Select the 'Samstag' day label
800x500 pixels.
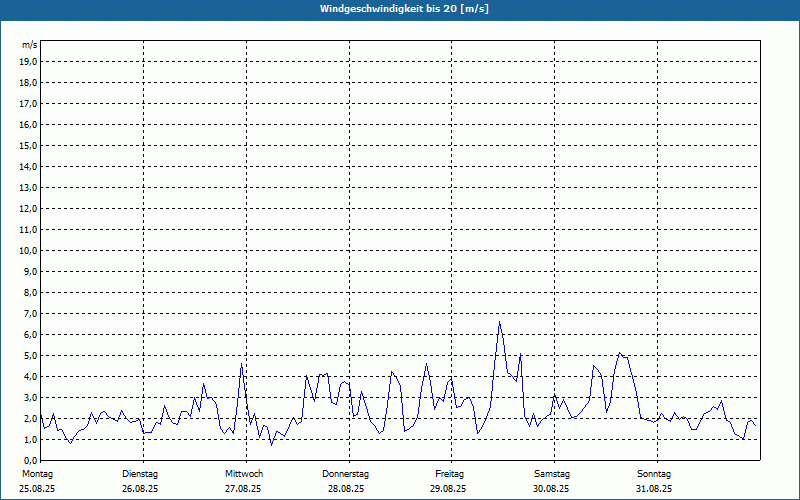coord(552,473)
